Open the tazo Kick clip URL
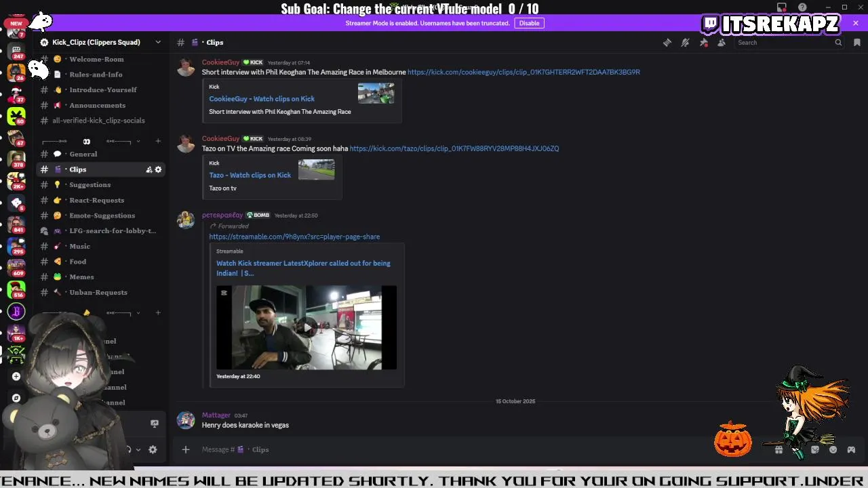This screenshot has height=488, width=868. coord(454,148)
